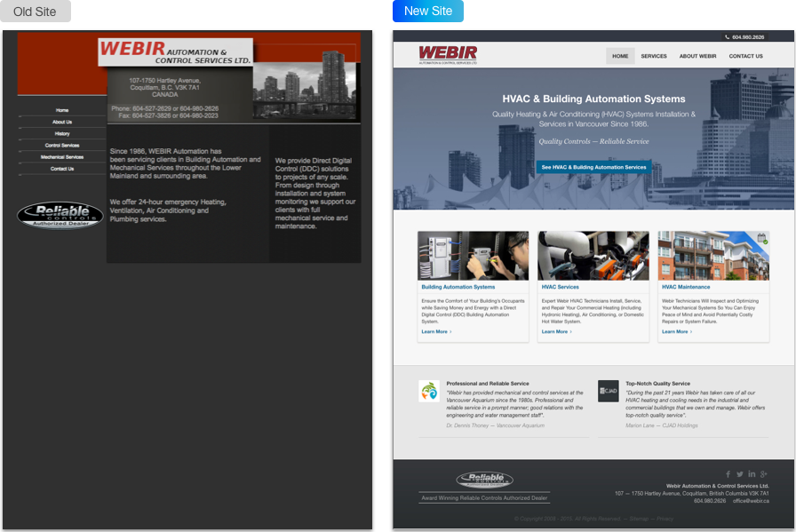Open the Building Automation Systems card title
The width and height of the screenshot is (796, 532).
point(458,288)
